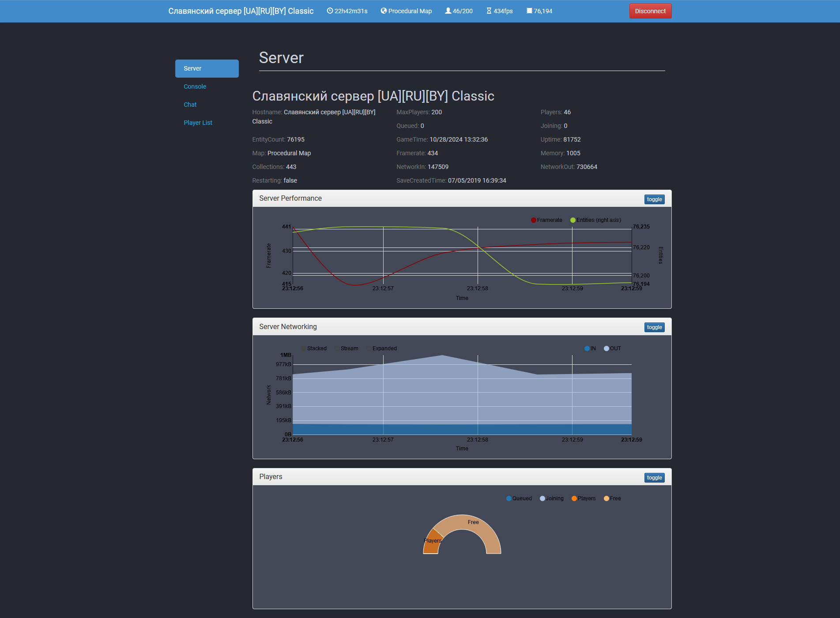Toggle Framerate series in performance legend
Screen dimensions: 840x618
534,220
